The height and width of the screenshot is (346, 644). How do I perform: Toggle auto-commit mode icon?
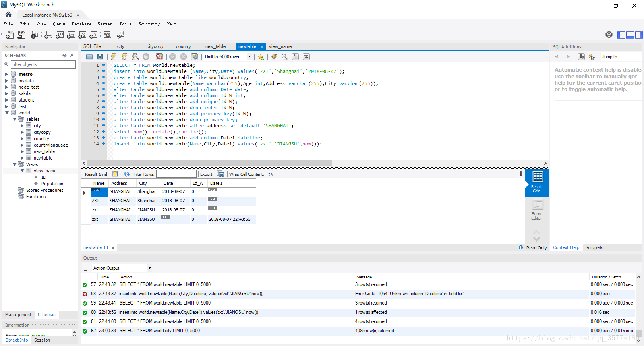coord(195,57)
